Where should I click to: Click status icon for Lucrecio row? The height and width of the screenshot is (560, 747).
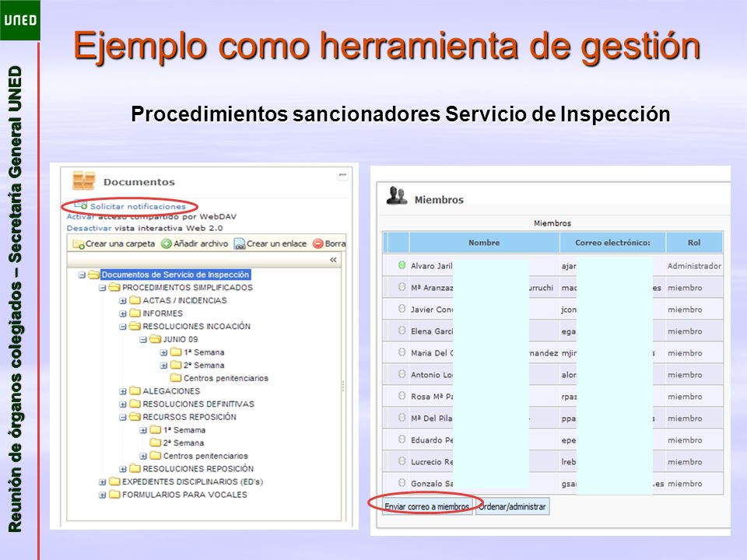(x=402, y=461)
